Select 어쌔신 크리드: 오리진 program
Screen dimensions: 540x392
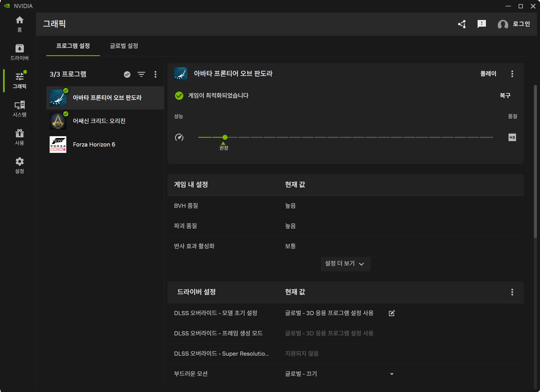pyautogui.click(x=105, y=121)
